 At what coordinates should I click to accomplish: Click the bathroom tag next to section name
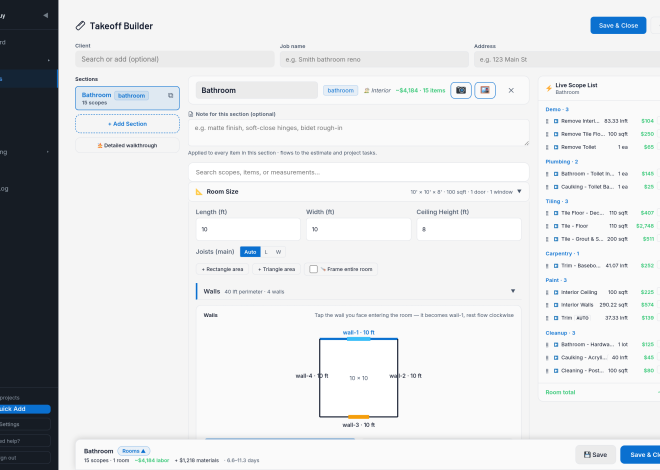click(341, 90)
